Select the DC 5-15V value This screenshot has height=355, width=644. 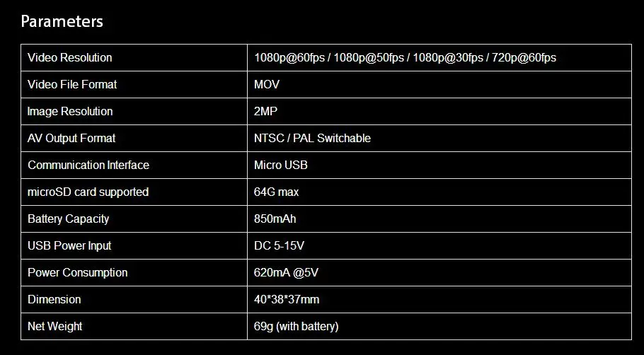point(279,245)
